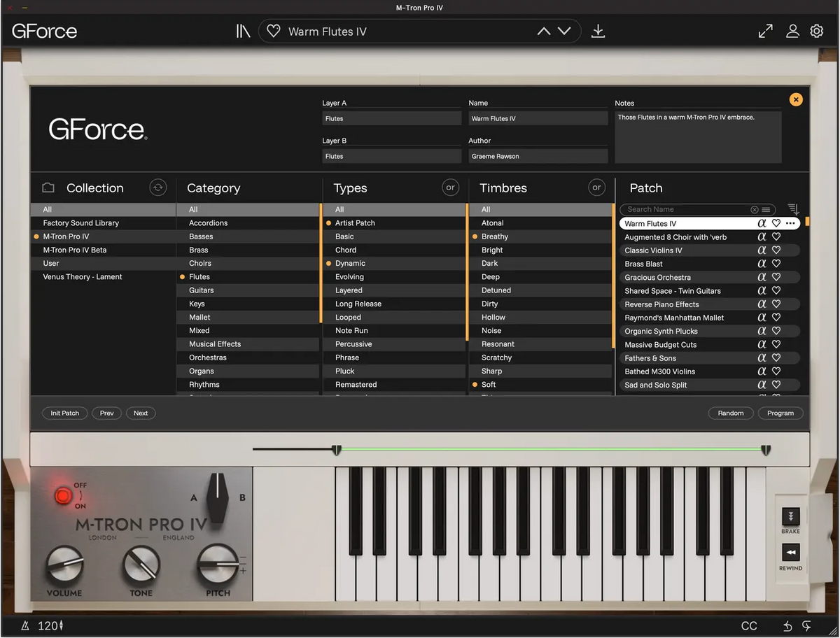Favorite Reverse Piano Effects patch

[776, 304]
